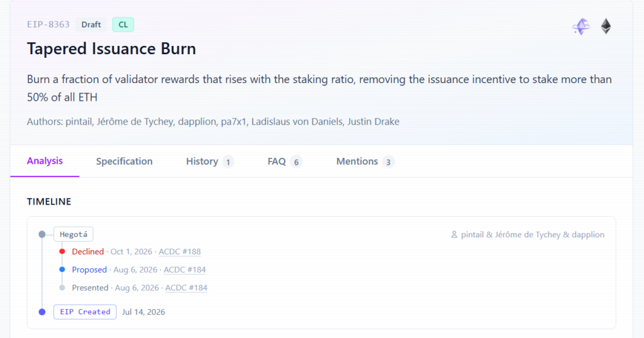Click the blue Proposed timeline dot
This screenshot has height=338, width=644.
(x=62, y=269)
